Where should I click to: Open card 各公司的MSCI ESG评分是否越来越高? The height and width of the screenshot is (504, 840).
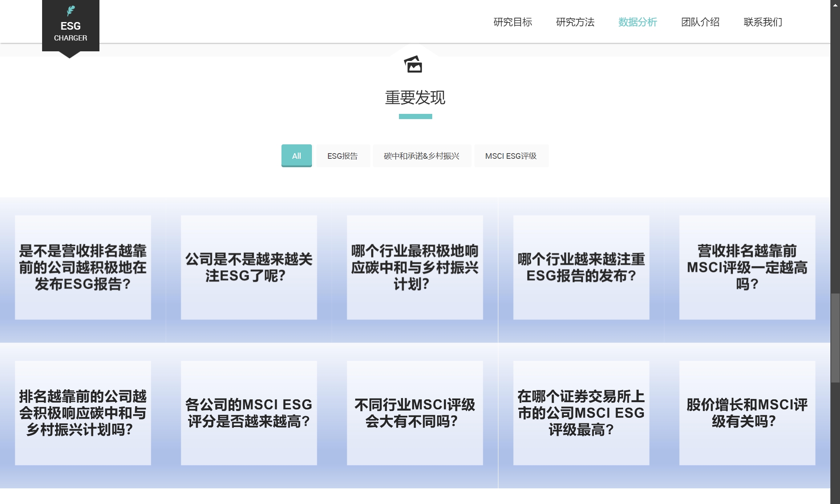tap(249, 413)
